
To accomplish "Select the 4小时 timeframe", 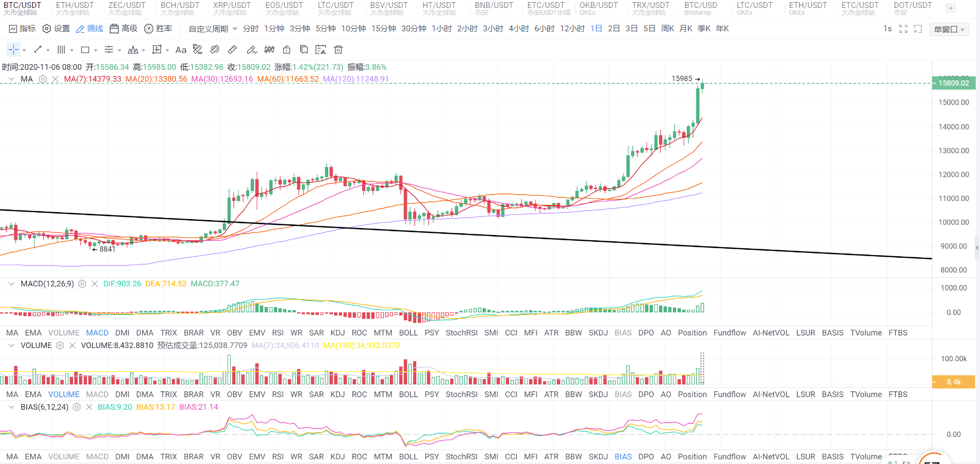I will 519,29.
